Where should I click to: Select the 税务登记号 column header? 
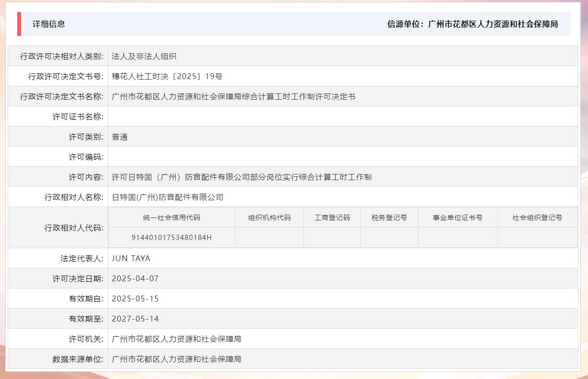coord(389,217)
